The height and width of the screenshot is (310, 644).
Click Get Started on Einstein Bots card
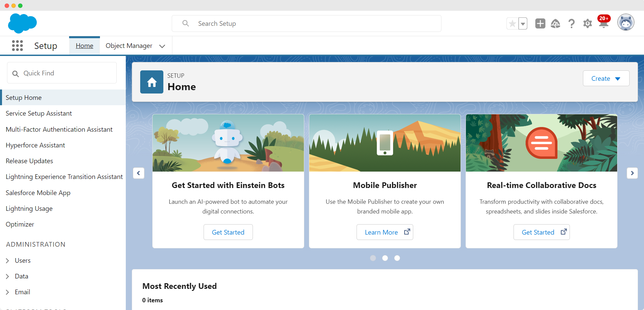(228, 232)
